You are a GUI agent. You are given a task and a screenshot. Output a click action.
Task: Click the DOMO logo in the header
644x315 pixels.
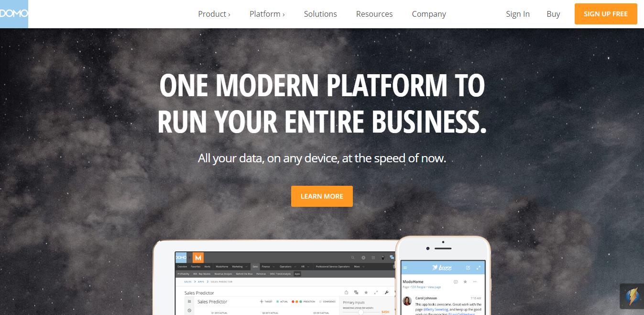[14, 14]
